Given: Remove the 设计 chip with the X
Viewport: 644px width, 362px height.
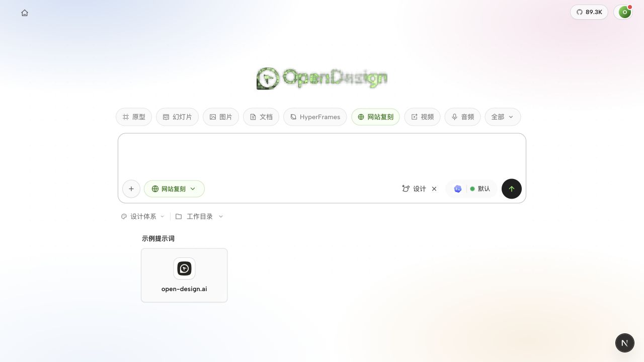Looking at the screenshot, I should pyautogui.click(x=434, y=189).
